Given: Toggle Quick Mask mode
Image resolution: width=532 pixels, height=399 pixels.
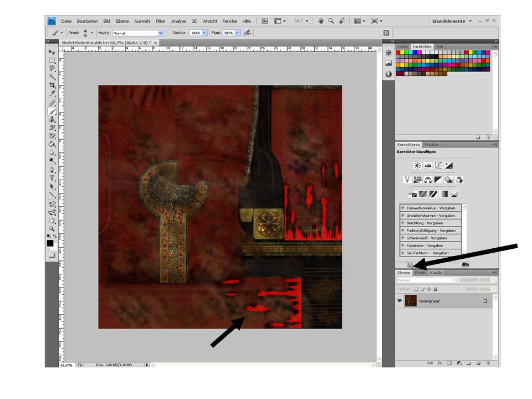Looking at the screenshot, I should [x=52, y=255].
